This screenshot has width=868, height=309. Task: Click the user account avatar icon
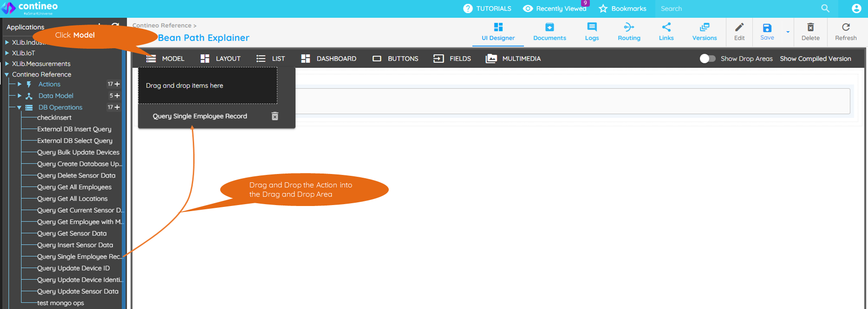[856, 8]
